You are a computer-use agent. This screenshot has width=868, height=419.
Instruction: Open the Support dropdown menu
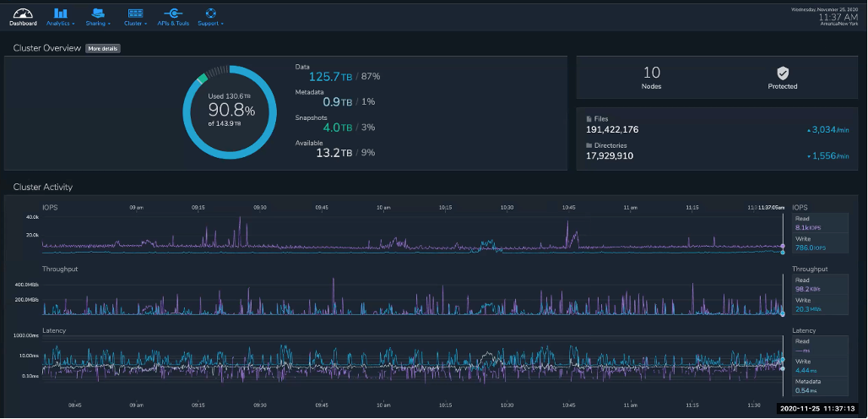[211, 24]
